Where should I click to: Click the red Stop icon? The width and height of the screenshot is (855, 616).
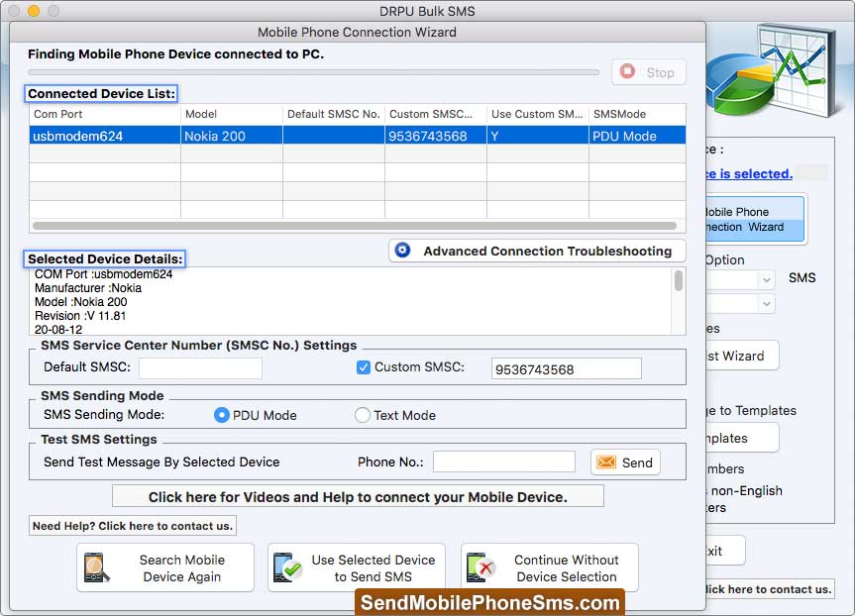tap(627, 71)
